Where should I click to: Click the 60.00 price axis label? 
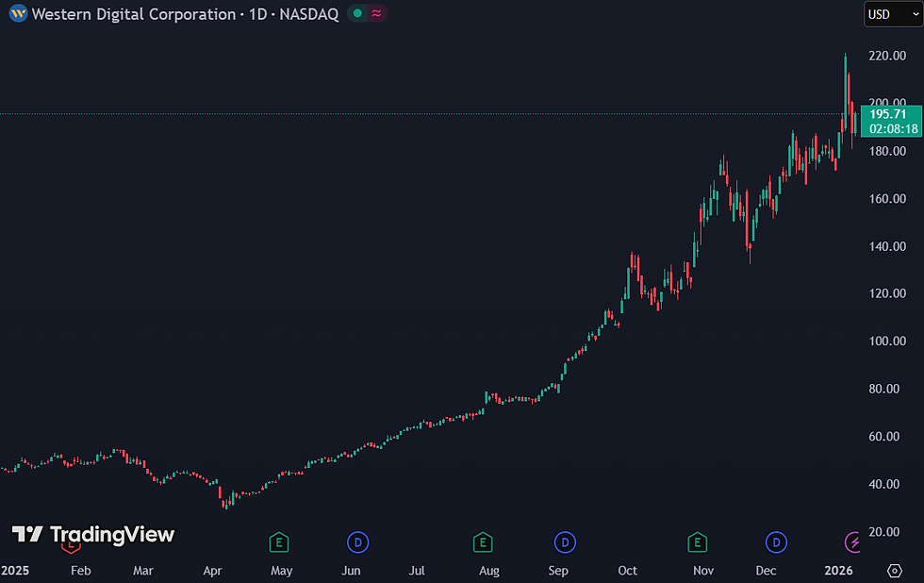884,436
